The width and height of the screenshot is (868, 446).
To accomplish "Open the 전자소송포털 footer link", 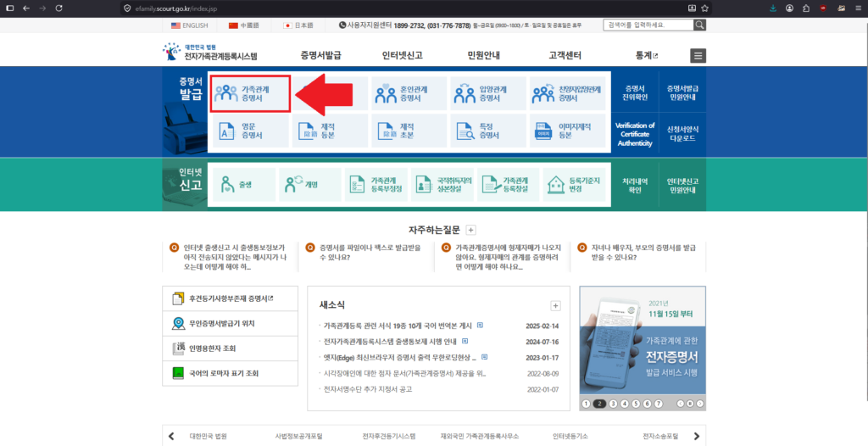I will tap(659, 436).
